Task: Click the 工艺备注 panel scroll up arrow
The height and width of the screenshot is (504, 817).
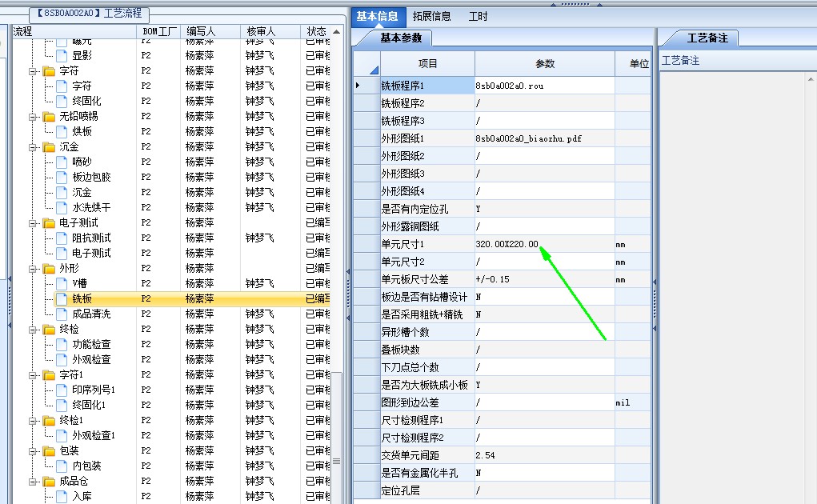Action: (811, 79)
